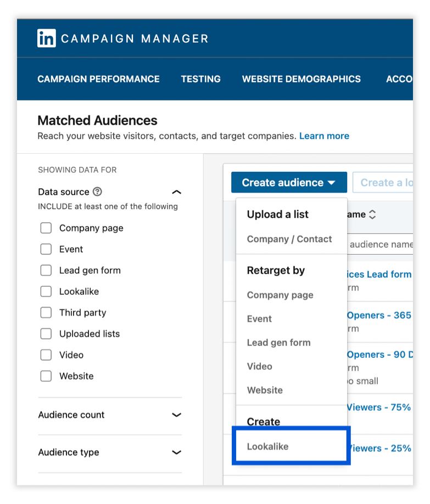Open the Viewers - 25% audience link

tap(379, 448)
